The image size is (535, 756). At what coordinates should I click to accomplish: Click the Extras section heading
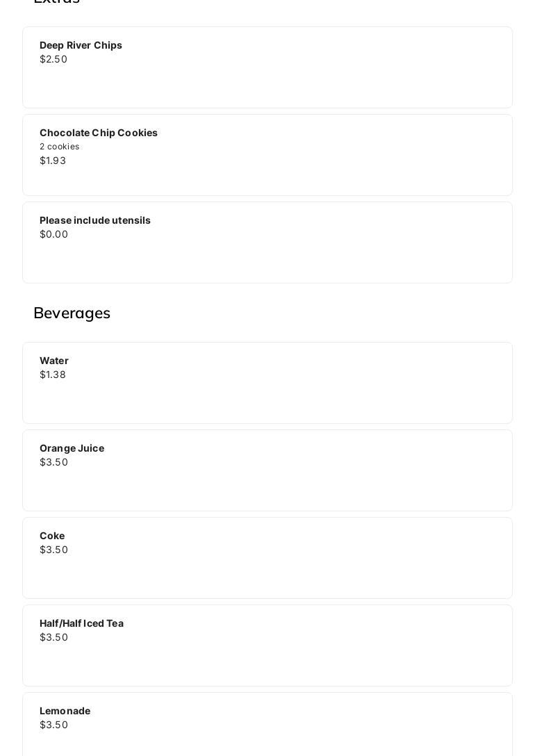(x=57, y=2)
